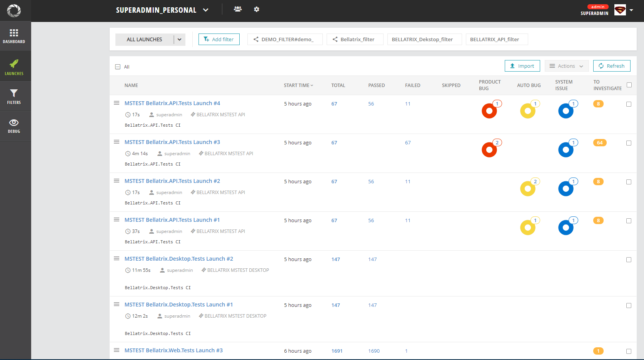Click the Superman user avatar
Viewport: 644px width, 360px height.
[620, 10]
